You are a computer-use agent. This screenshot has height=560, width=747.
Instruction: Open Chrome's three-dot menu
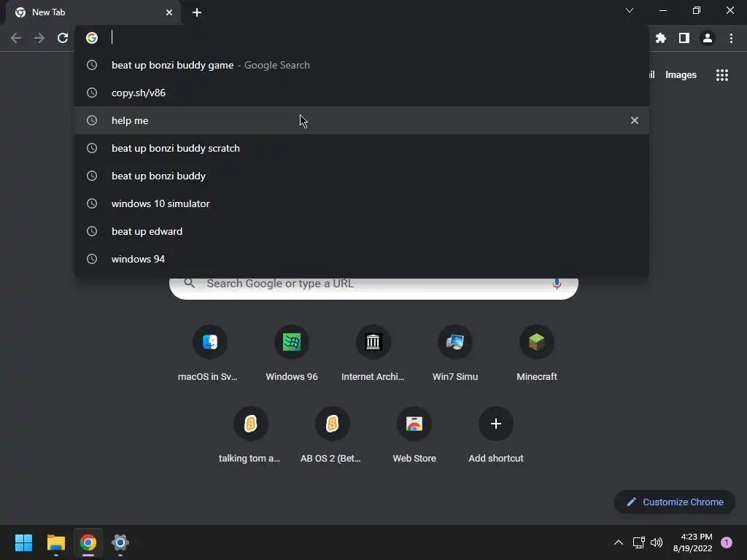731,38
